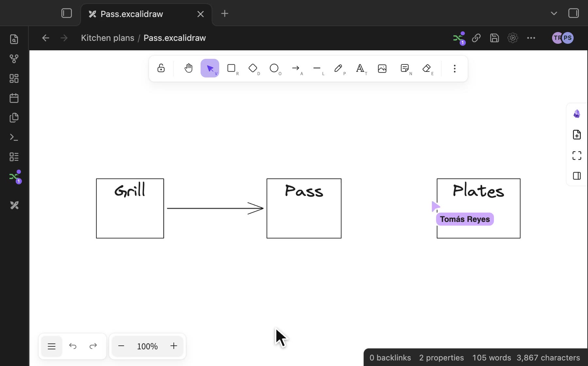The image size is (588, 366).
Task: Navigate back in history
Action: coord(46,38)
